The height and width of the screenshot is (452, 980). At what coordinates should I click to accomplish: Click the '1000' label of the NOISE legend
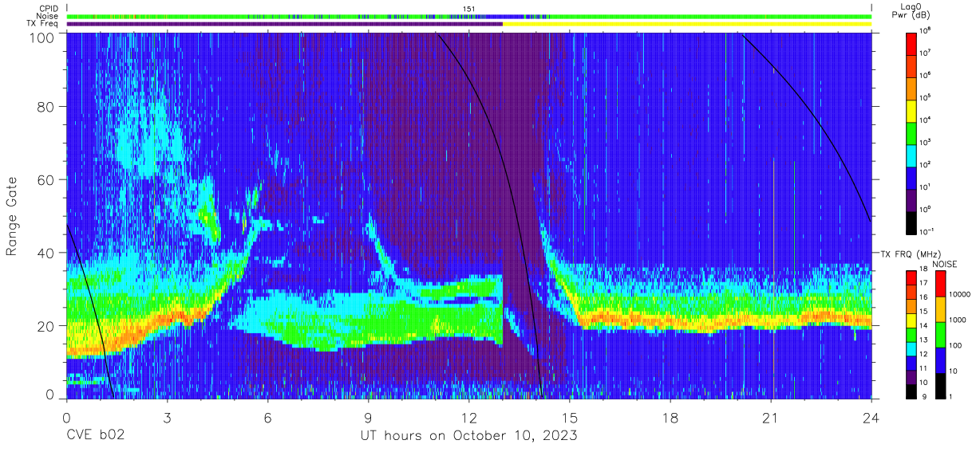click(x=959, y=320)
